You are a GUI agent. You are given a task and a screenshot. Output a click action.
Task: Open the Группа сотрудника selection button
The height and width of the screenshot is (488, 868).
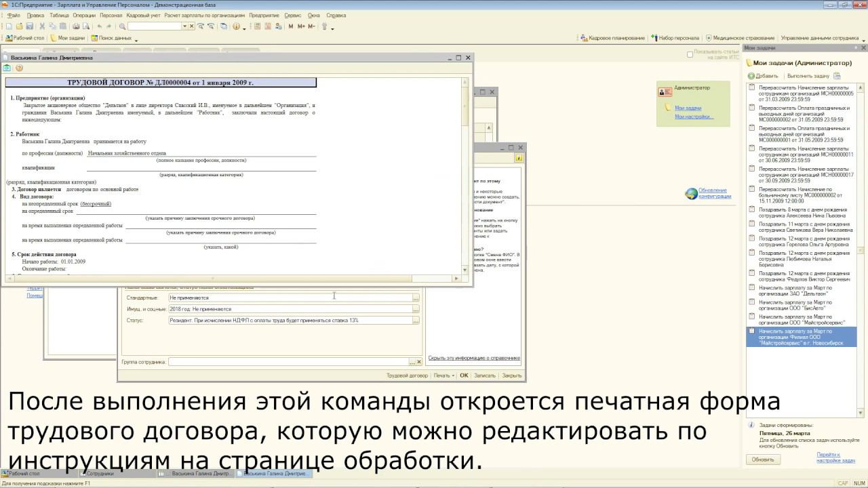[x=411, y=362]
